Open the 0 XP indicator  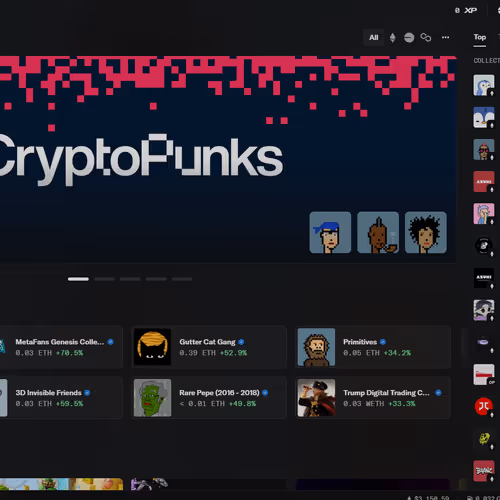coord(466,10)
